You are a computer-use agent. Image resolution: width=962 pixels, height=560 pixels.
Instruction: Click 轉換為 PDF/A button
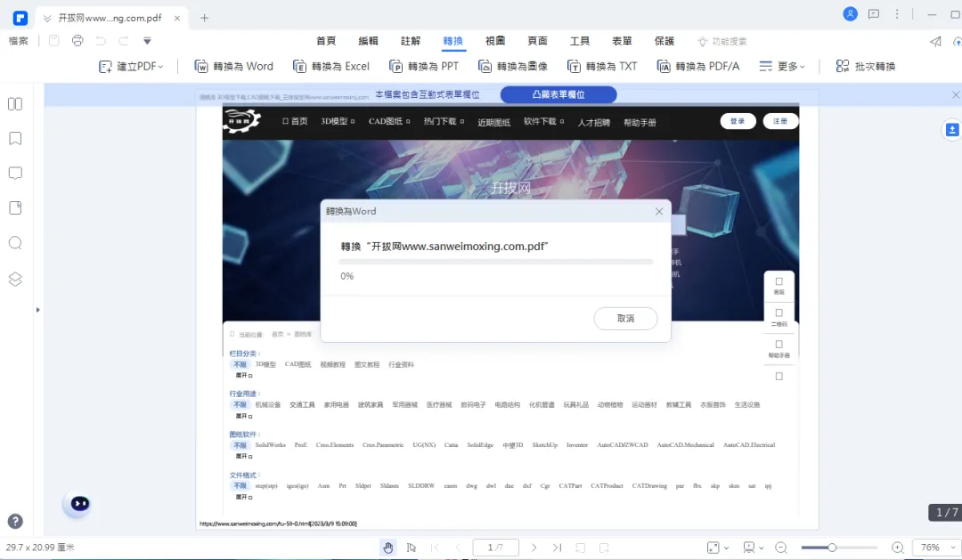pyautogui.click(x=698, y=66)
